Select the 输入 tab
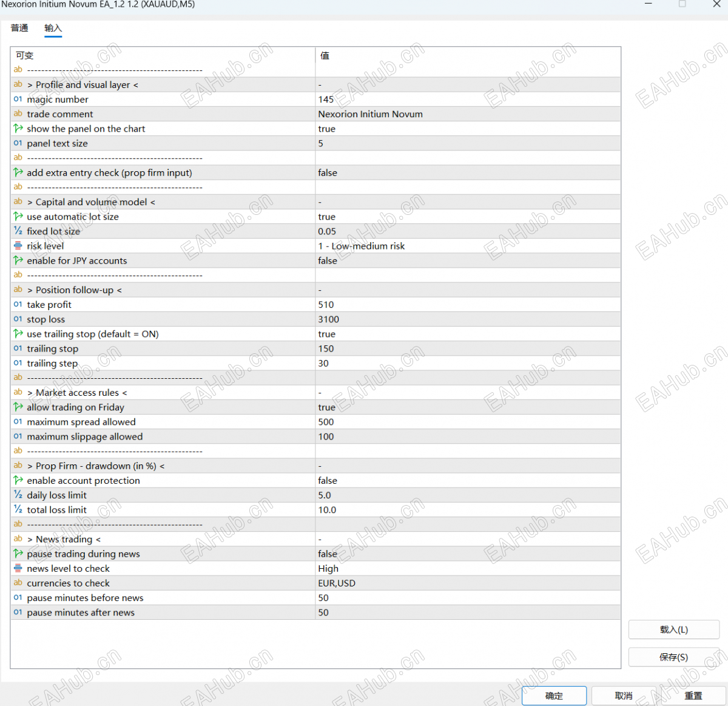The width and height of the screenshot is (728, 706). (53, 28)
